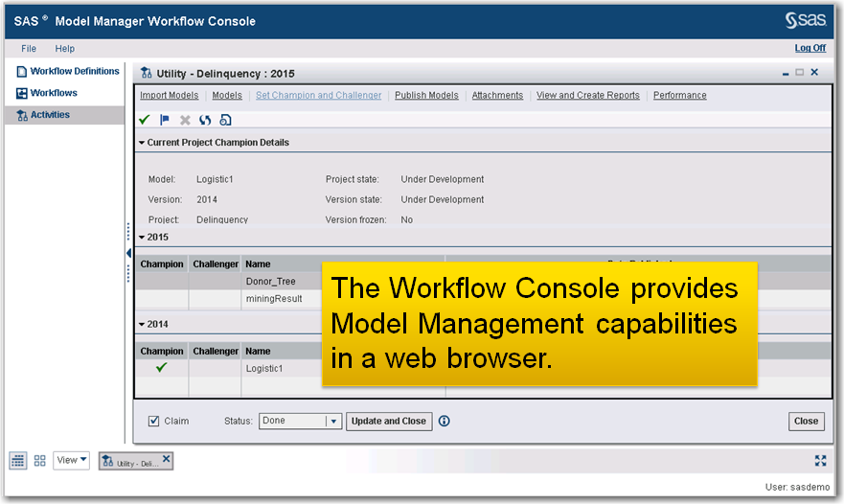Click the Log Off link
844x504 pixels.
810,48
